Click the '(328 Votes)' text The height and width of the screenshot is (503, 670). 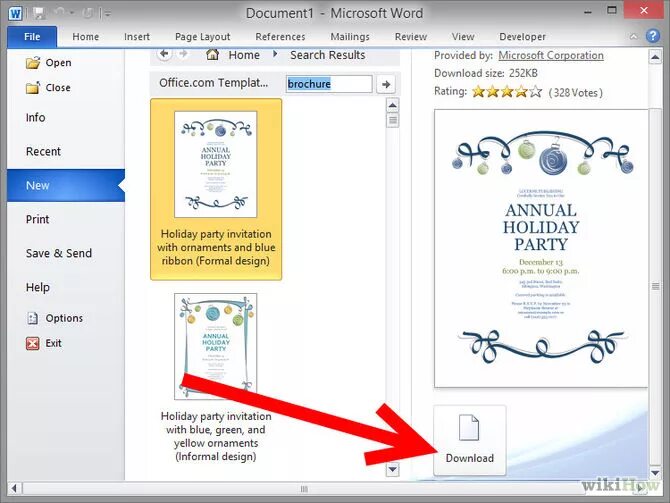pyautogui.click(x=576, y=93)
